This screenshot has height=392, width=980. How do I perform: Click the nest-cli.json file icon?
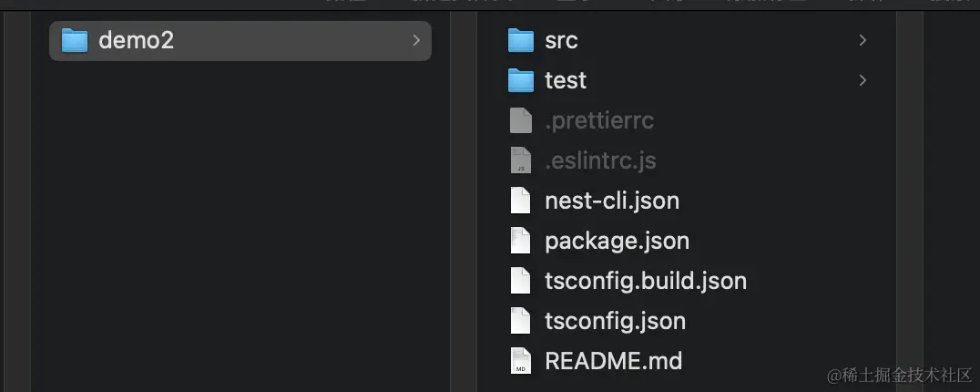tap(521, 201)
